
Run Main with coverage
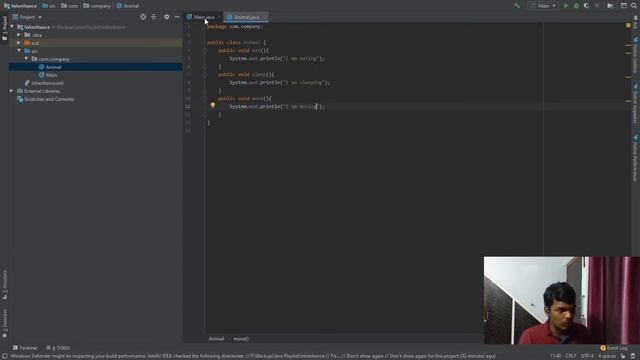[x=587, y=6]
